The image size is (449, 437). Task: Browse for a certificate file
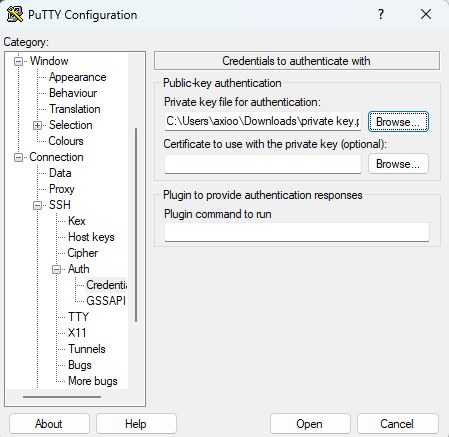click(x=398, y=164)
